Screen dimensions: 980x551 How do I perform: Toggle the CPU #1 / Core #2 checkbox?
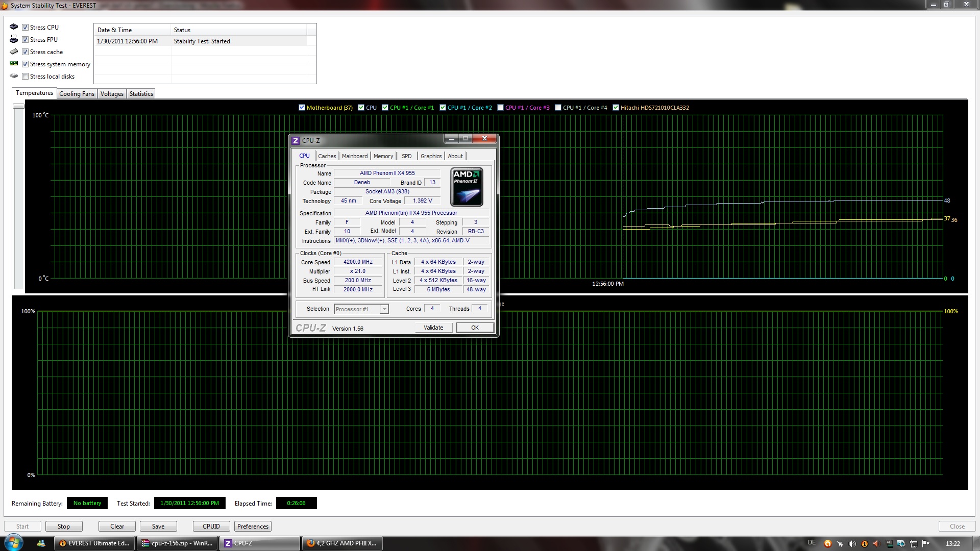pos(443,107)
